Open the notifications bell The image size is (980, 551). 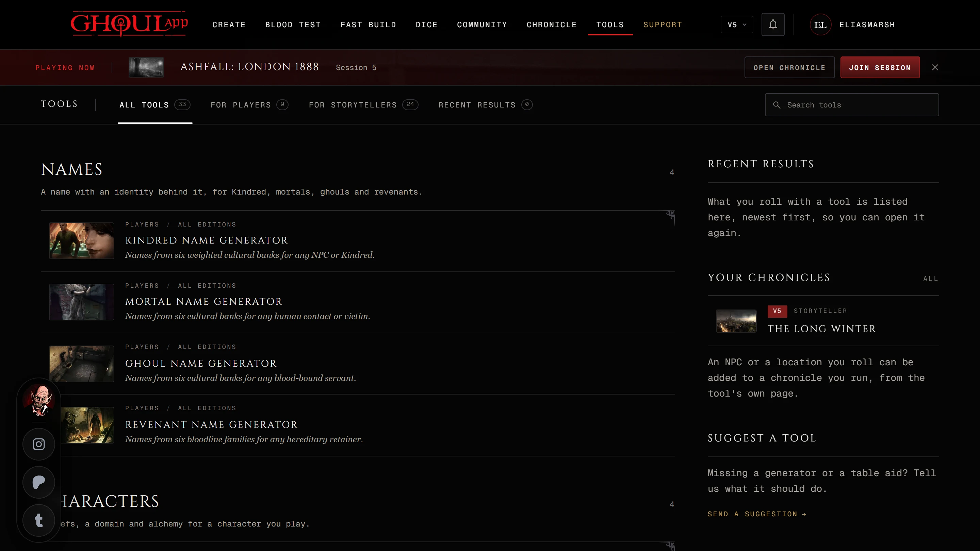tap(773, 25)
